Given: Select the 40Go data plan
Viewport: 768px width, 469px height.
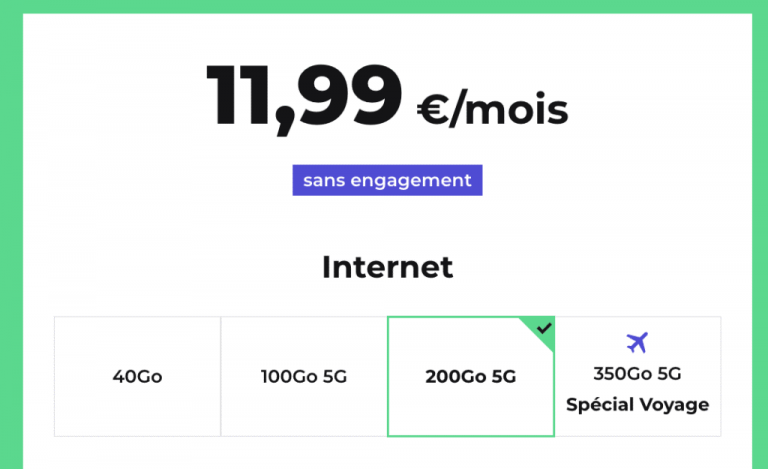Looking at the screenshot, I should click(138, 376).
